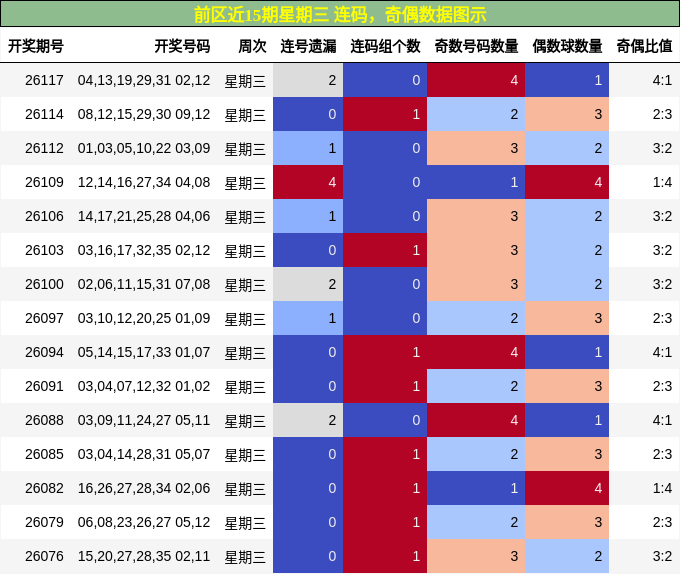Select numbers 05,14,15,17,33 01,07
This screenshot has width=680, height=574.
point(144,352)
